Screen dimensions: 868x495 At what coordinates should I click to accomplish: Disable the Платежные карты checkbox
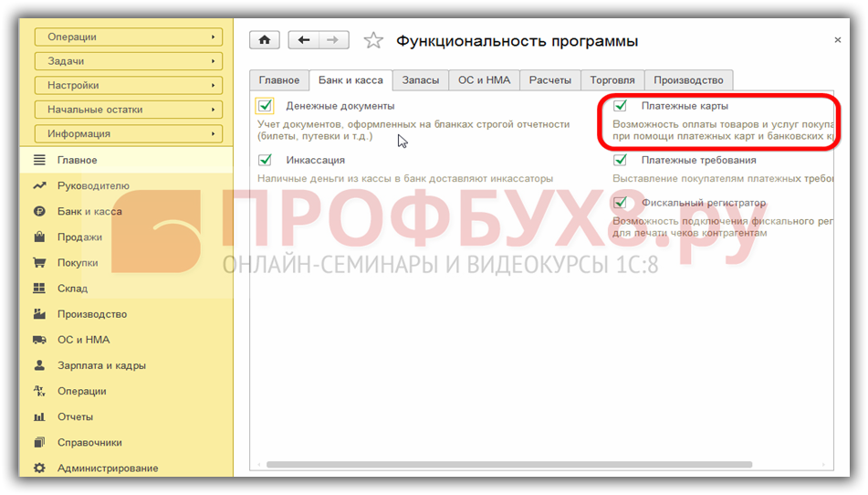[x=621, y=106]
